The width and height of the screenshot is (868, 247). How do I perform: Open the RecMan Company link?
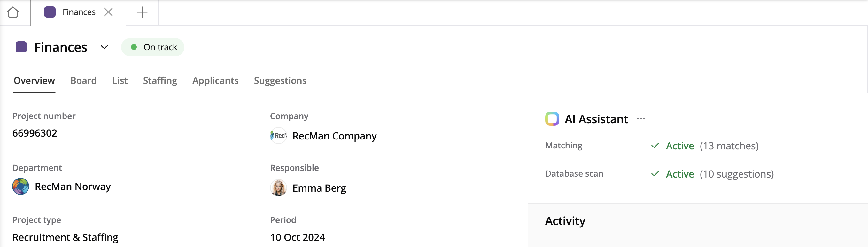click(x=334, y=136)
